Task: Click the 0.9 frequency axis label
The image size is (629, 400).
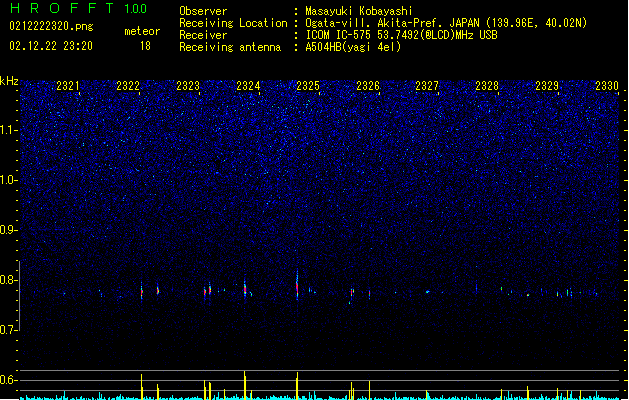Action: click(x=9, y=230)
